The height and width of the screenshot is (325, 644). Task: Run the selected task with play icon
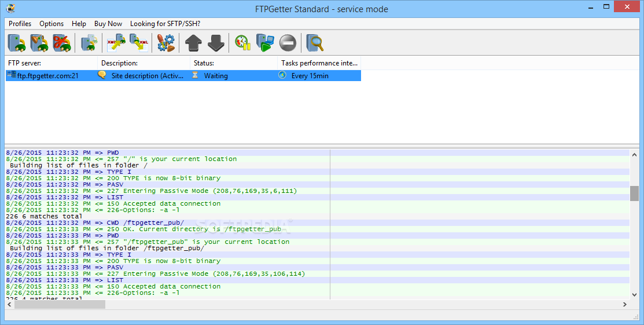(266, 43)
